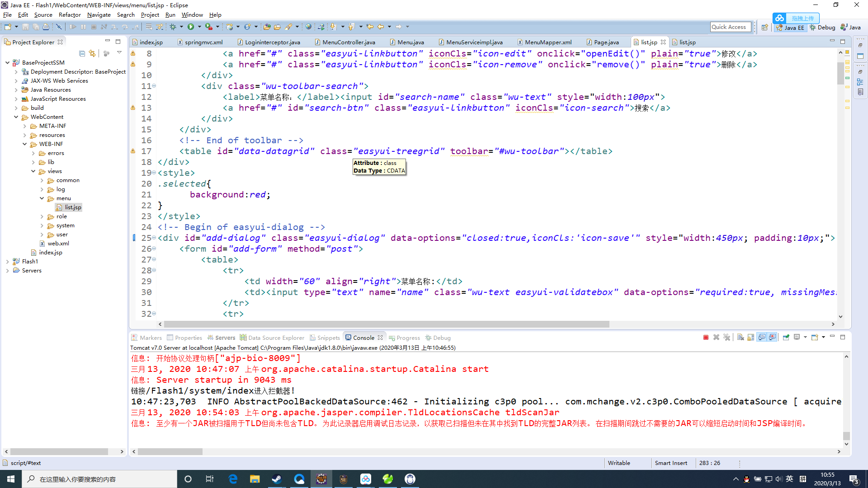Open the Window menu
This screenshot has width=868, height=488.
(x=192, y=15)
